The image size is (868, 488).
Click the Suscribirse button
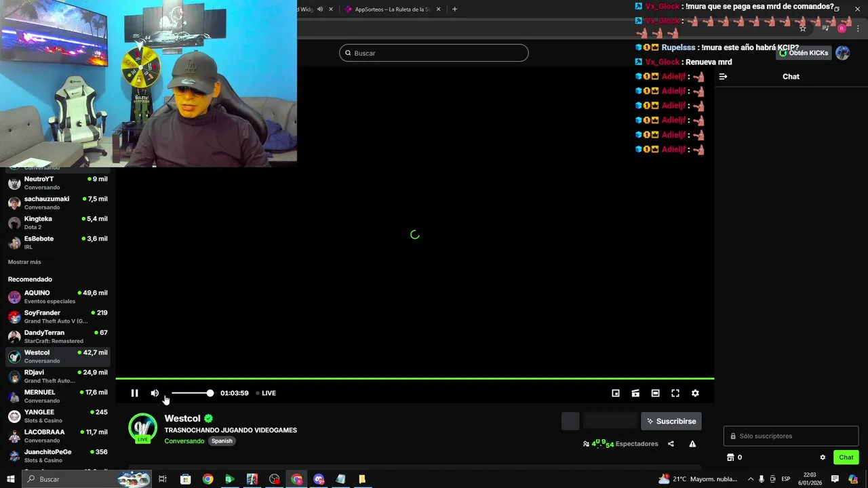(x=671, y=421)
